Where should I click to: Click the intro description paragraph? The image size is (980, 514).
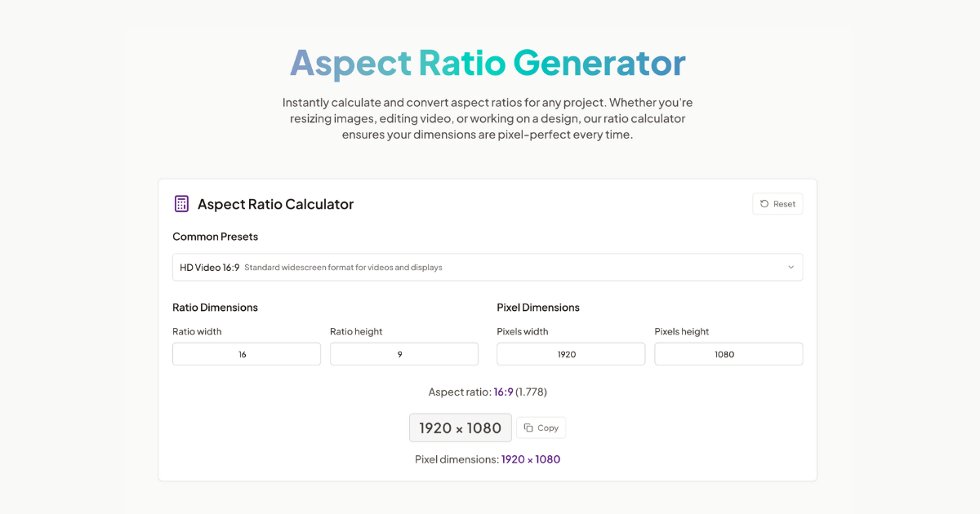click(x=488, y=118)
